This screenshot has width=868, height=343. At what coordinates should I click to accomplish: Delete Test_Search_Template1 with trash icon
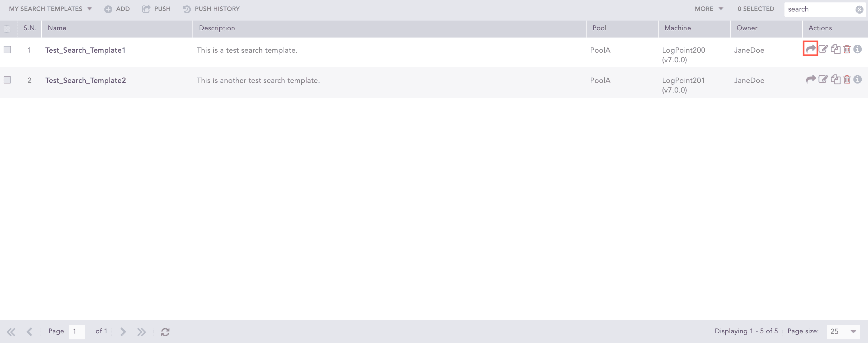pyautogui.click(x=847, y=50)
